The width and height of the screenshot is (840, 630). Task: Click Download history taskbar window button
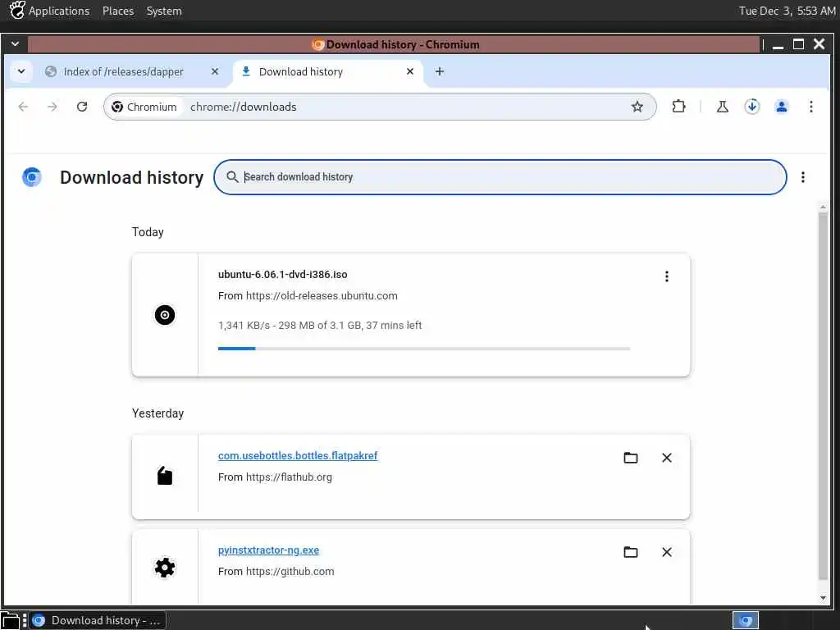(98, 620)
